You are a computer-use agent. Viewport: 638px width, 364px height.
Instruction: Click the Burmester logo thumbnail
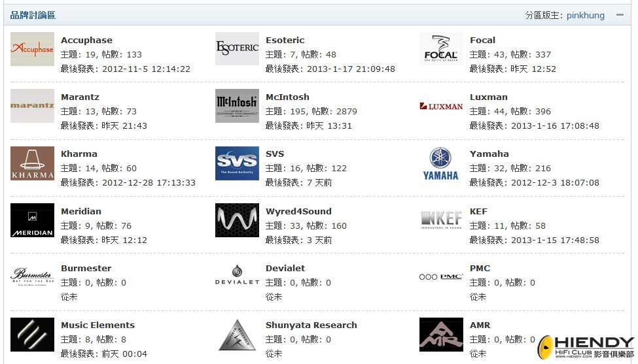pyautogui.click(x=32, y=277)
